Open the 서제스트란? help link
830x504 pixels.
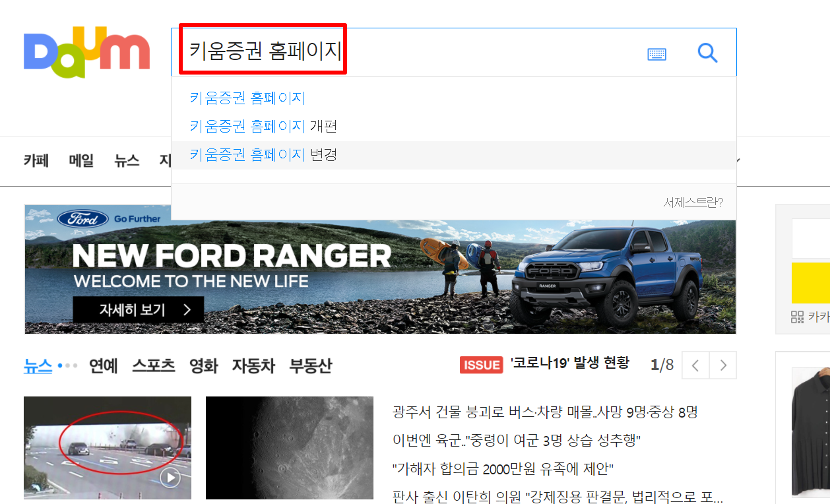[x=693, y=203]
